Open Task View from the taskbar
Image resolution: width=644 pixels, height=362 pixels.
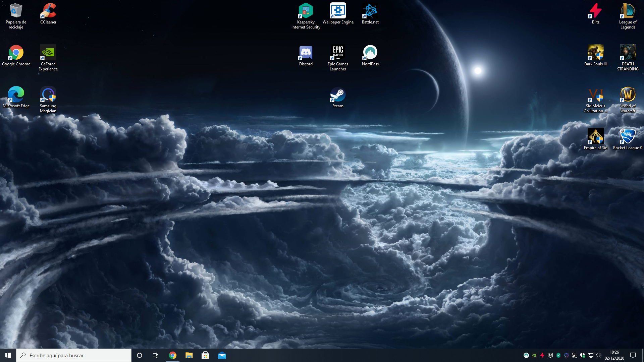point(156,355)
